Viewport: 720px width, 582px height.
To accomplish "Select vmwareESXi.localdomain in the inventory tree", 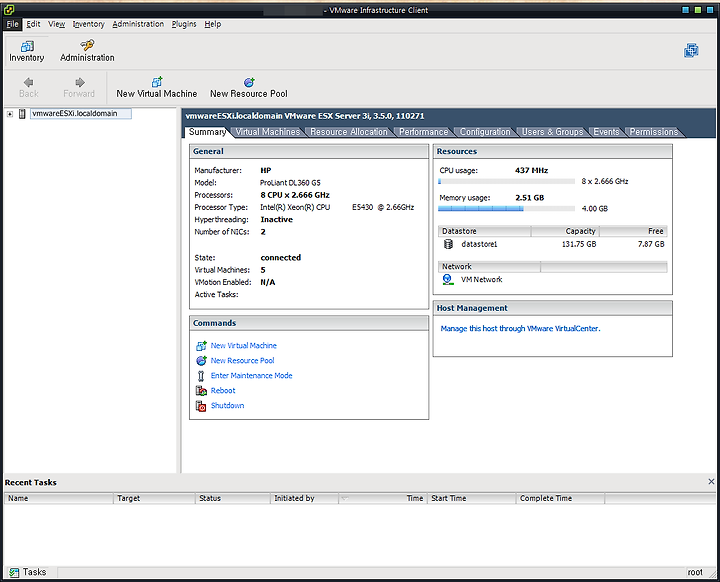I will coord(80,113).
